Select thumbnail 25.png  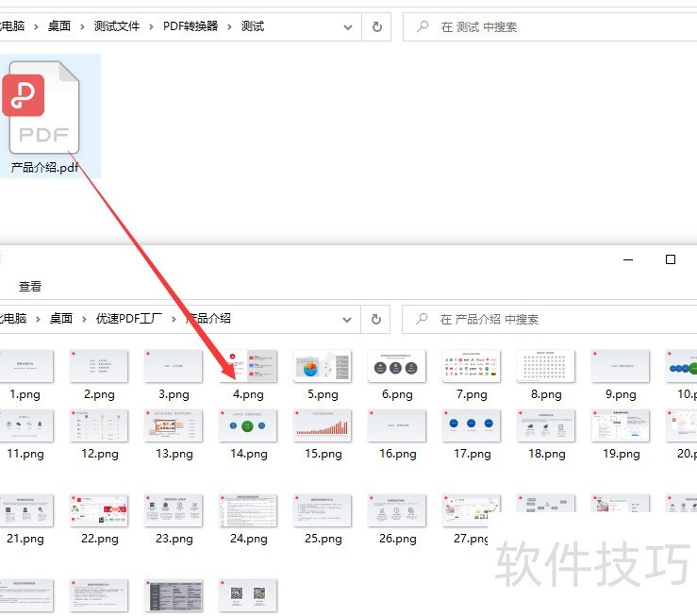[323, 510]
